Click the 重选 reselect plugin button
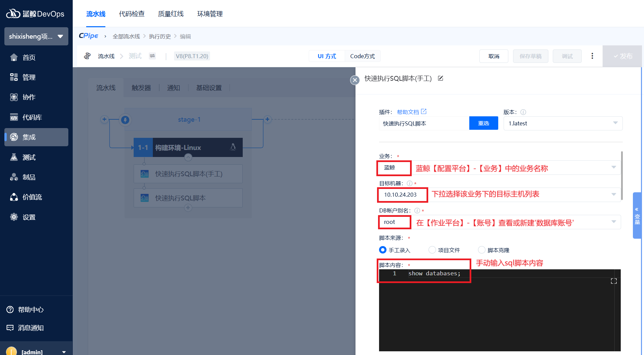The image size is (644, 355). [x=483, y=123]
